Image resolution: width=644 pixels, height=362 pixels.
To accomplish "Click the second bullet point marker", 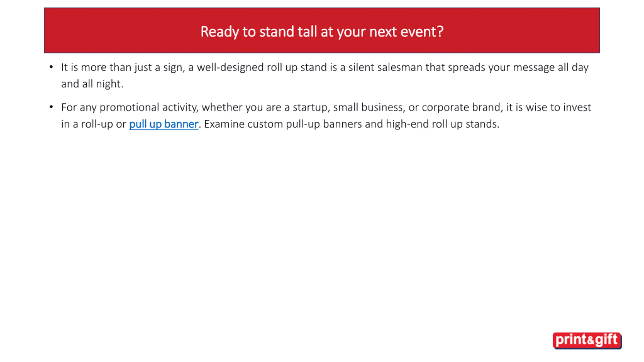I will (51, 107).
